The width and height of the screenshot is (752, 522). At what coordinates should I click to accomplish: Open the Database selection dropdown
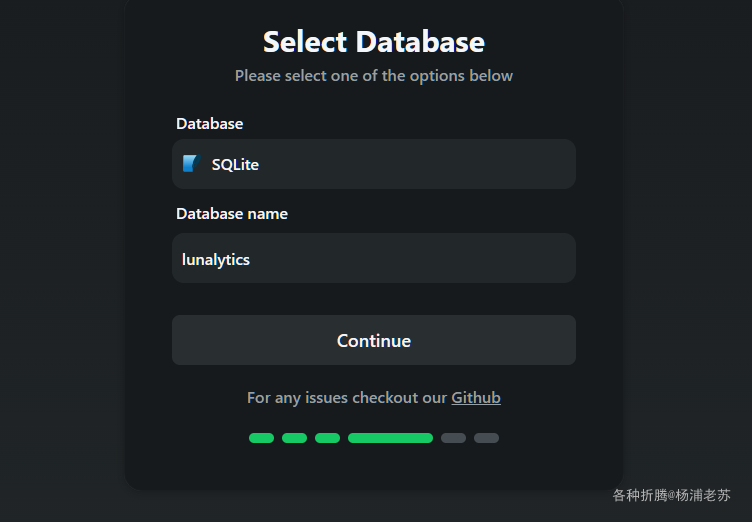click(374, 164)
